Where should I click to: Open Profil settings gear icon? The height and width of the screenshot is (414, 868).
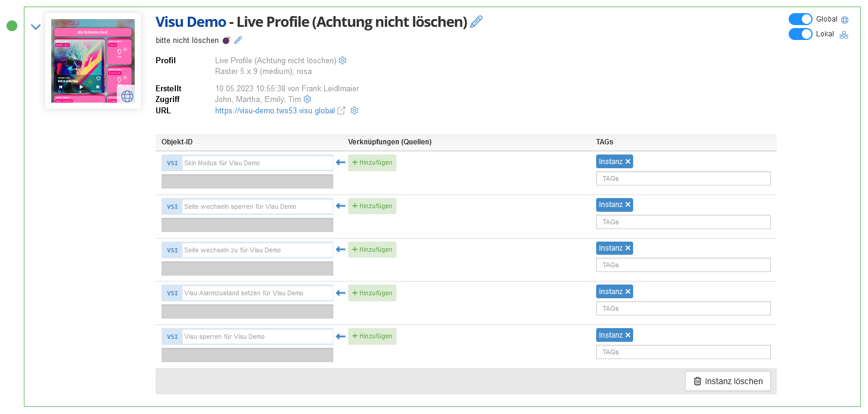343,60
